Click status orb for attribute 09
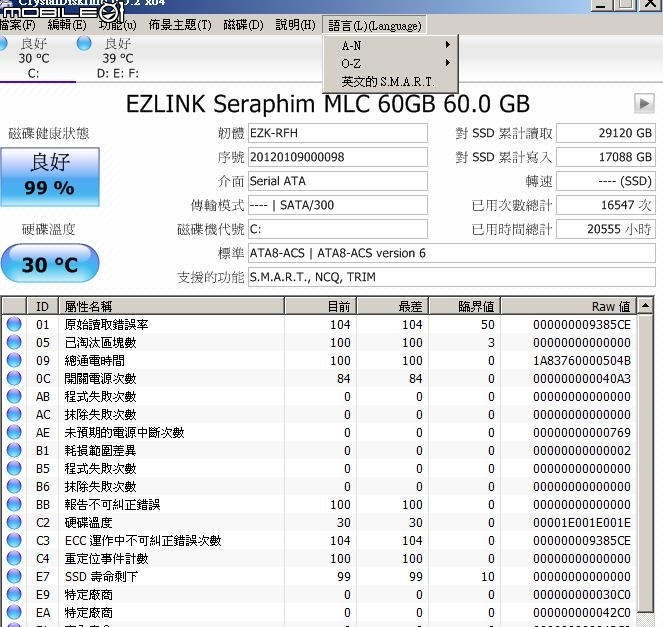 coord(14,360)
